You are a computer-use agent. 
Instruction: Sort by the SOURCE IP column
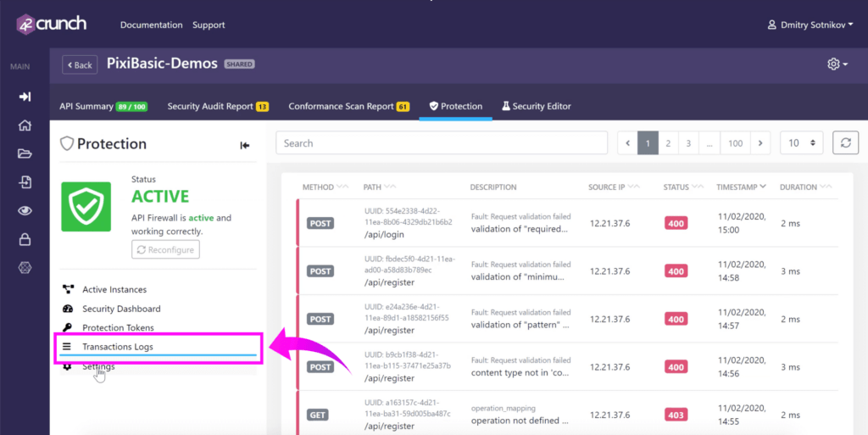click(614, 187)
